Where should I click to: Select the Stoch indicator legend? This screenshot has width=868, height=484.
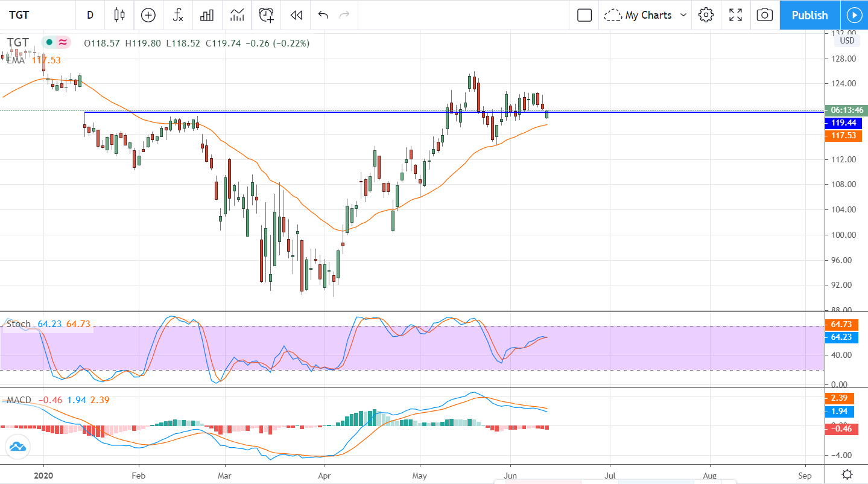[x=48, y=324]
